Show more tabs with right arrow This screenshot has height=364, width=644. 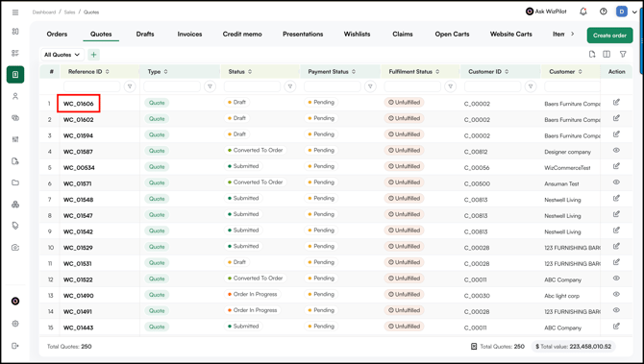pos(573,34)
